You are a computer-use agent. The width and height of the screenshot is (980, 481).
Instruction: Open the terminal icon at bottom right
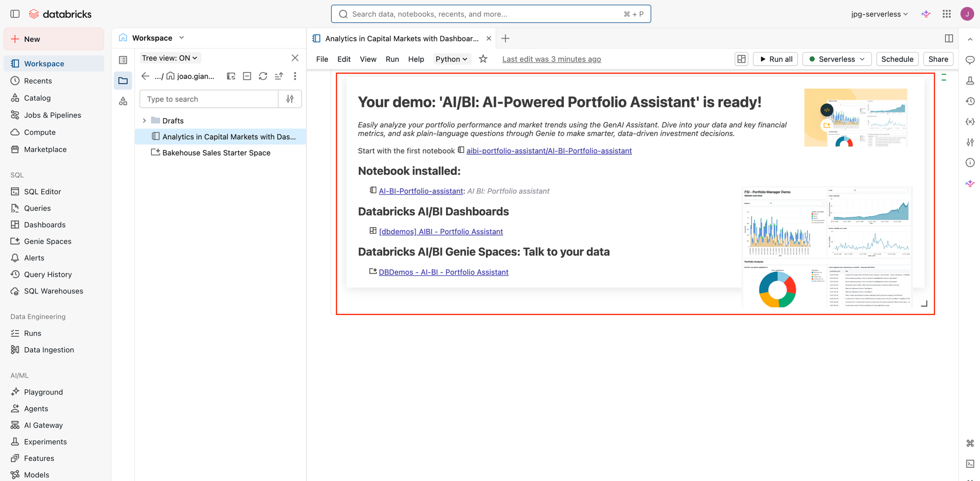(970, 464)
